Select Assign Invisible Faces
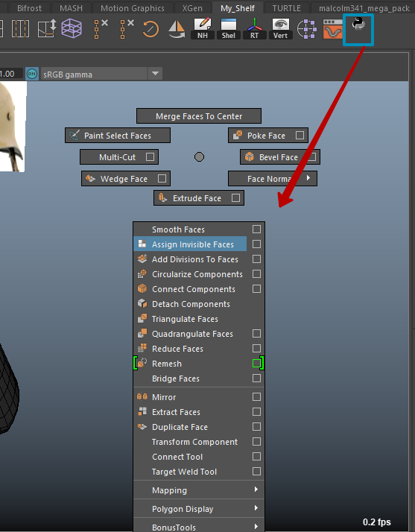 pos(190,244)
